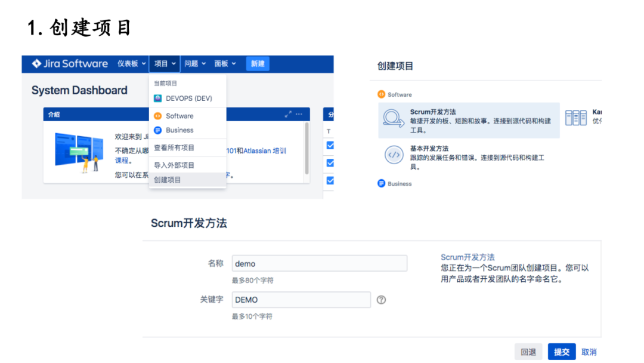Click the Jira Software logo
The image size is (644, 363).
pos(70,64)
